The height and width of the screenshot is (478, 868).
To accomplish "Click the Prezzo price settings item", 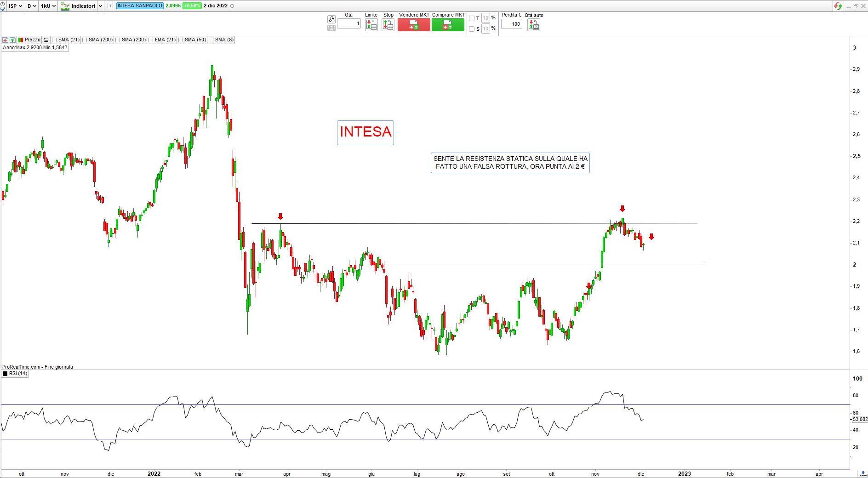I will [29, 40].
